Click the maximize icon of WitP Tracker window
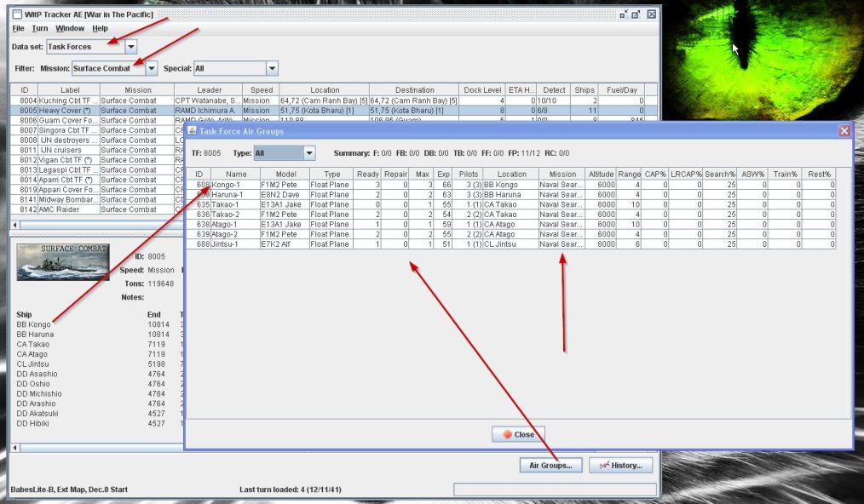 point(636,14)
